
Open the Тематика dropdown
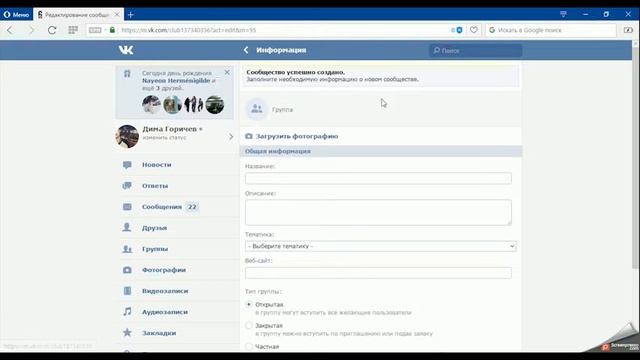pyautogui.click(x=381, y=247)
